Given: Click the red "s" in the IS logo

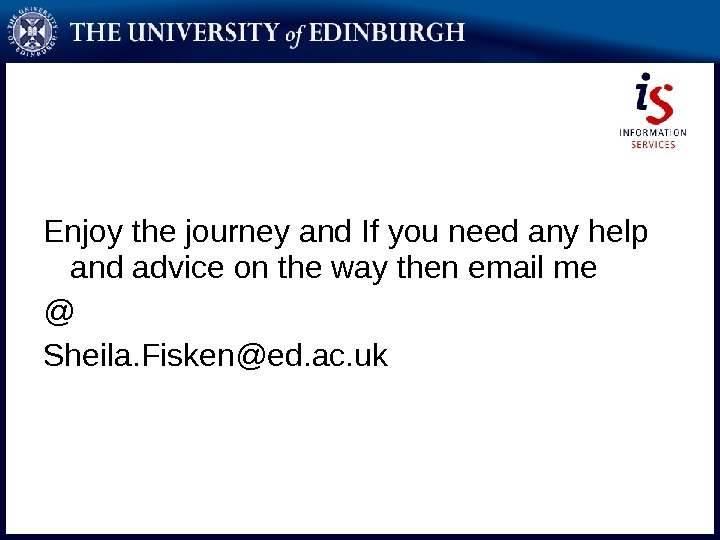Looking at the screenshot, I should pyautogui.click(x=661, y=102).
